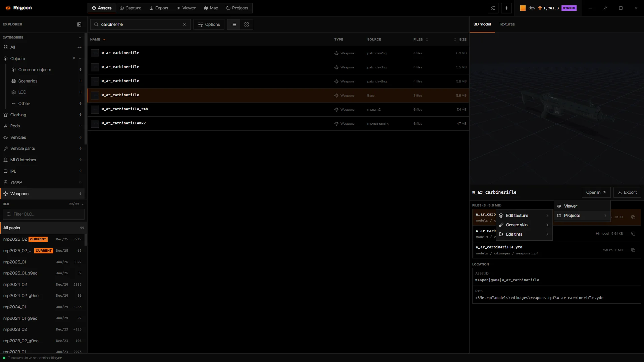Expand the Edit texture submenu
The width and height of the screenshot is (644, 362).
(524, 216)
